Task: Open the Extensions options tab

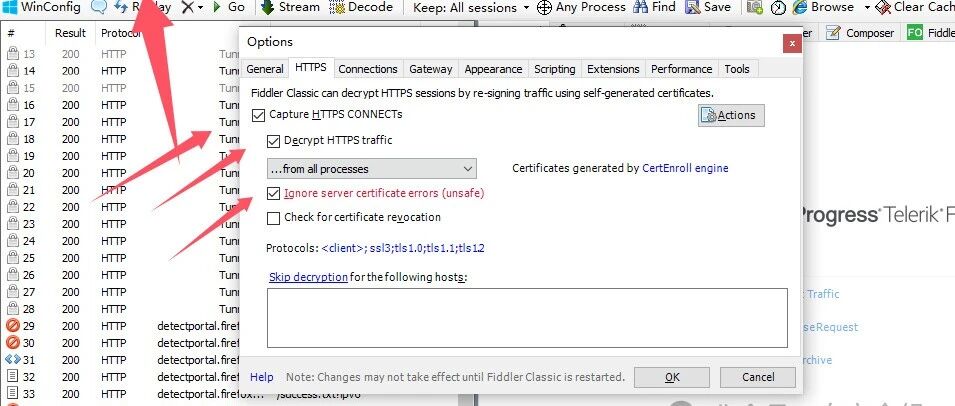Action: click(x=613, y=69)
